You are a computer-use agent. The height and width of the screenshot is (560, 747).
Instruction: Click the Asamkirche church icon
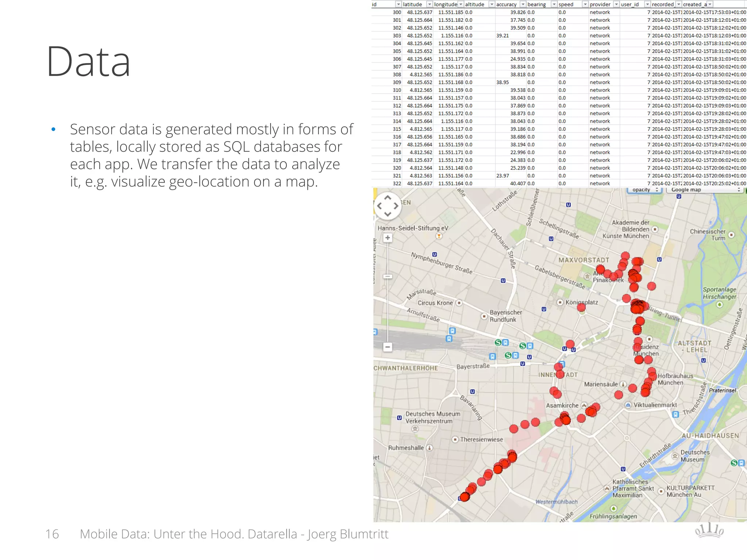click(x=584, y=405)
